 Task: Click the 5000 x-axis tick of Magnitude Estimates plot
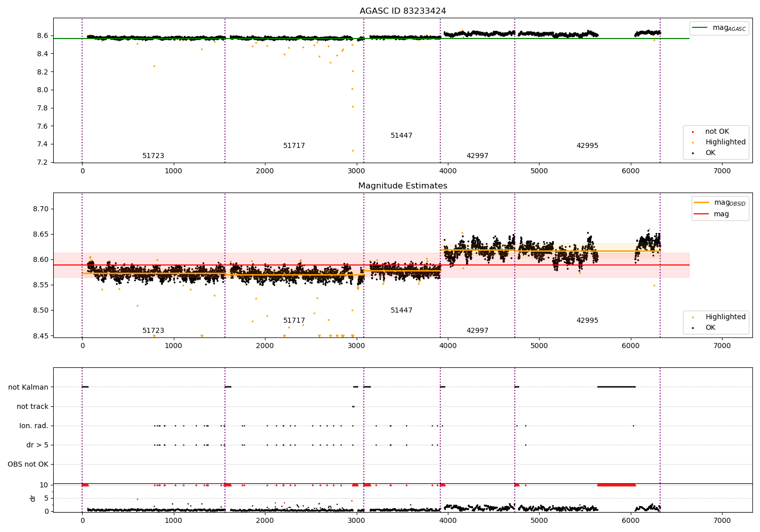(539, 346)
